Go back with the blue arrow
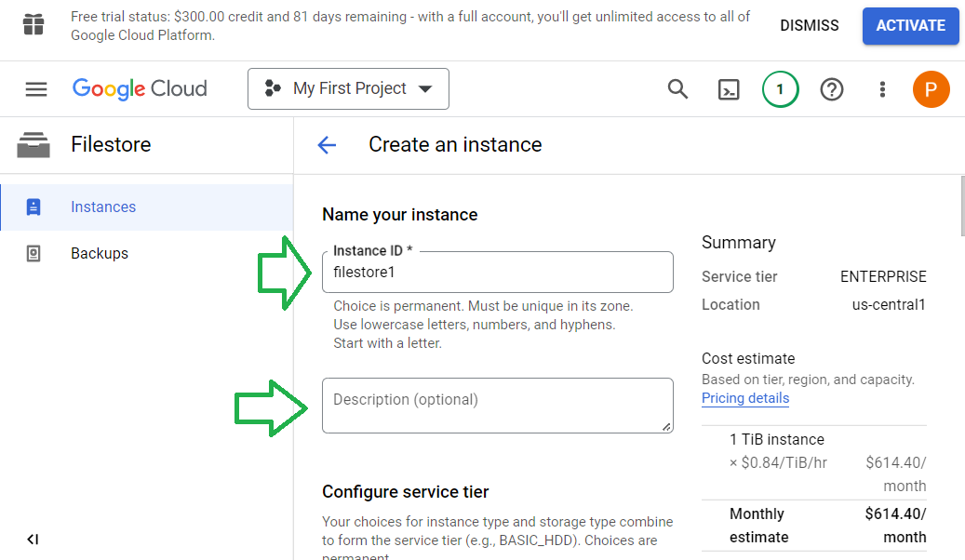 pyautogui.click(x=327, y=144)
